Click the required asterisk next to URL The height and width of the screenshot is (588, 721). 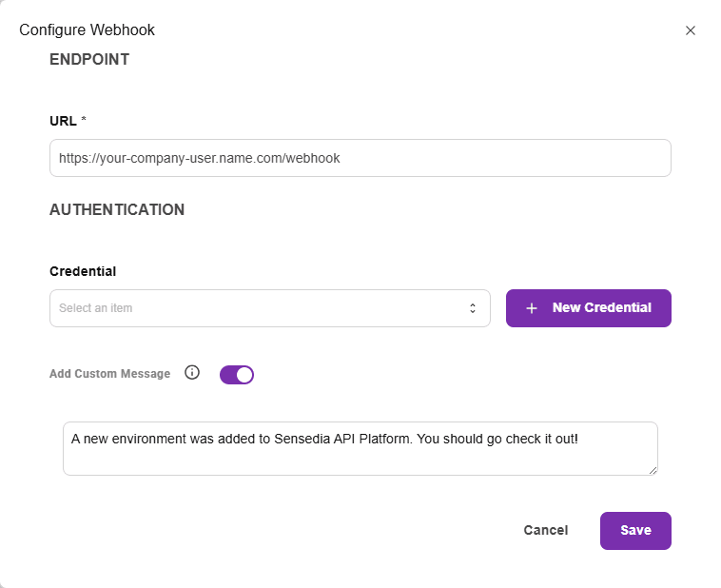tap(84, 119)
